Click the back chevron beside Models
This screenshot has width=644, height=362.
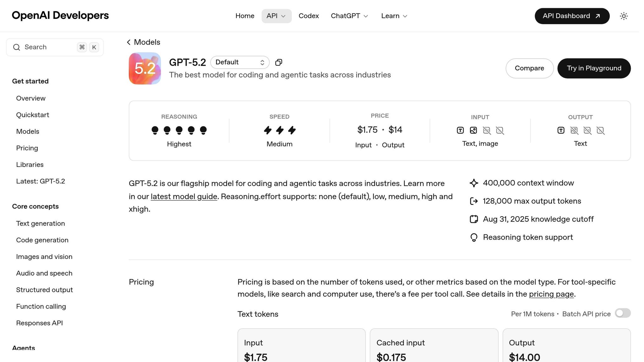[x=129, y=42]
